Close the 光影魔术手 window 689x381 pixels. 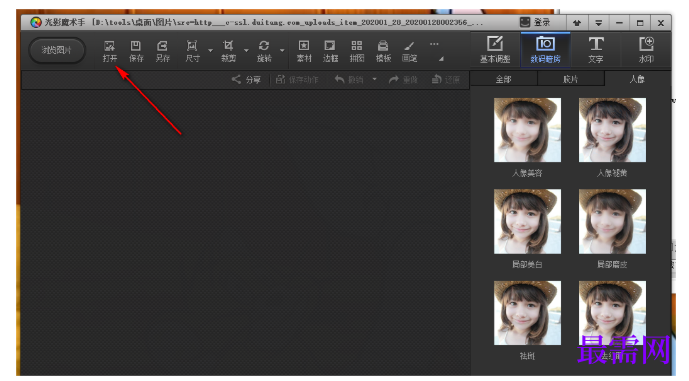pyautogui.click(x=660, y=23)
